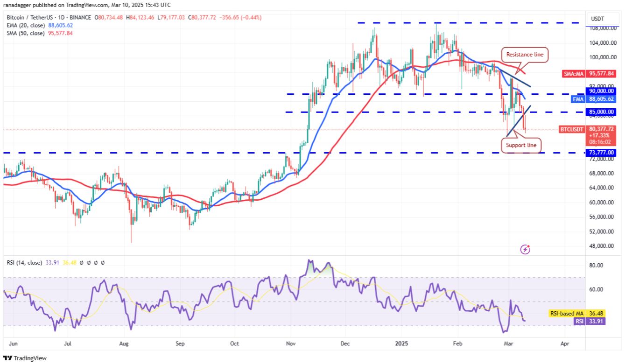Viewport: 625px width, 364px height.
Task: Click the 104,000.00 price axis label
Action: [603, 42]
